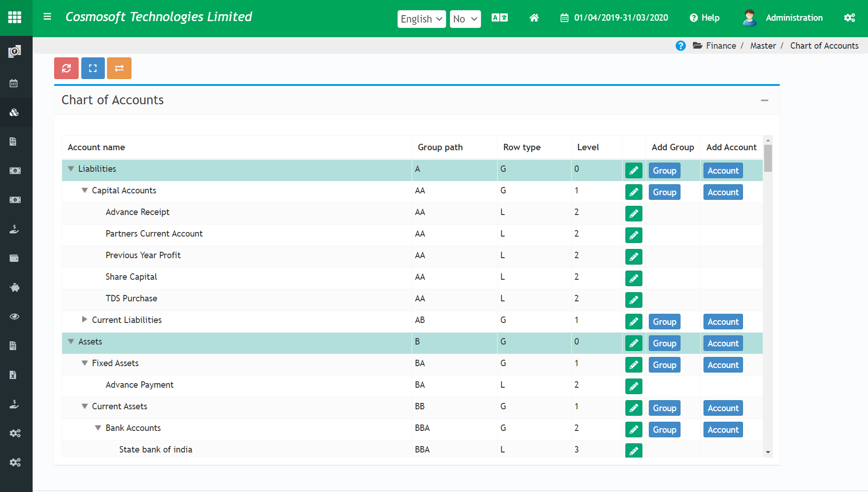Viewport: 868px width, 492px height.
Task: Open the financial year calendar icon
Action: [x=564, y=18]
